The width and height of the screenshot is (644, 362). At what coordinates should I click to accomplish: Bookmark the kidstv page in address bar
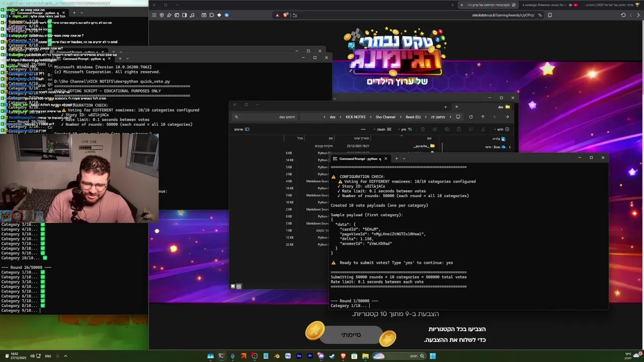tap(550, 15)
